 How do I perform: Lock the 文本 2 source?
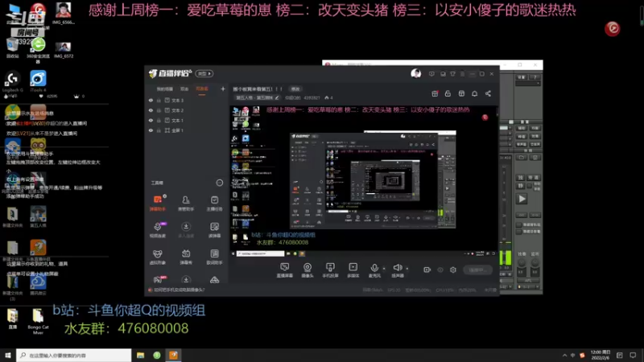pyautogui.click(x=159, y=110)
